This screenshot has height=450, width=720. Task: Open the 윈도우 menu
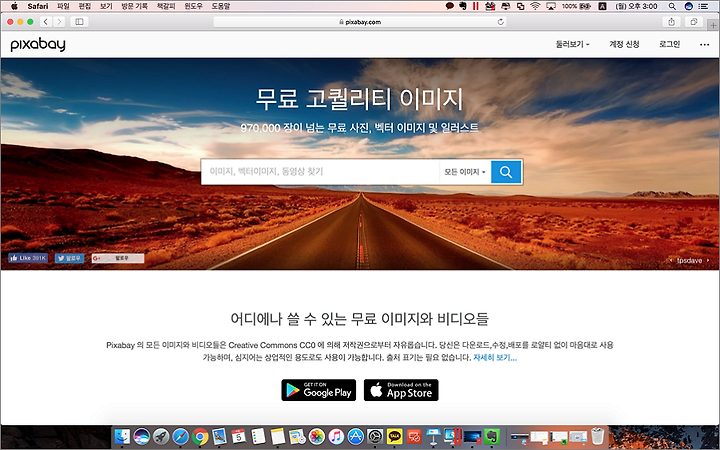(x=193, y=6)
